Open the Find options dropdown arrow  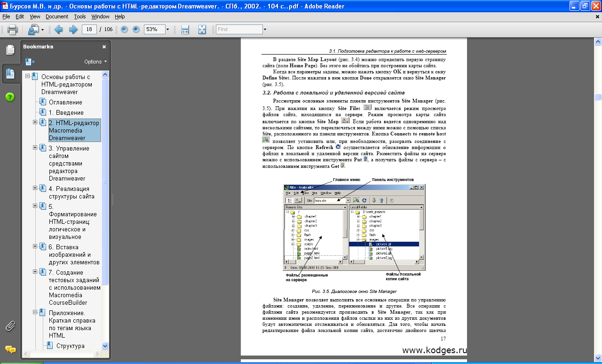point(265,29)
